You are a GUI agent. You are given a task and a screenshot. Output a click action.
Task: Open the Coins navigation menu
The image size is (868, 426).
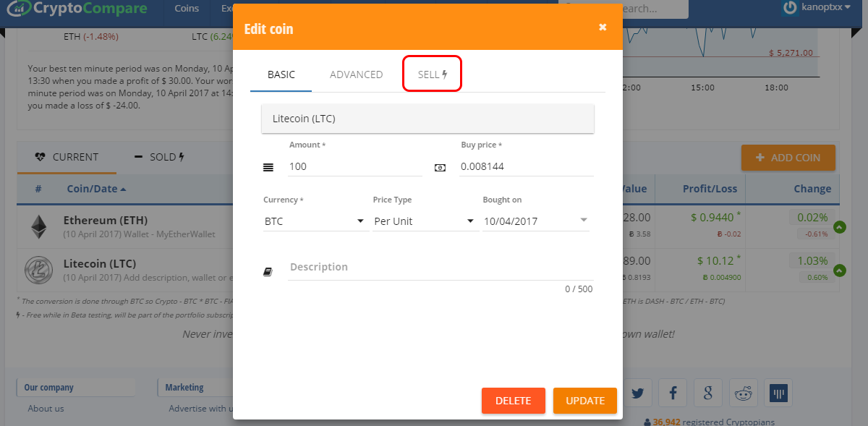tap(187, 9)
